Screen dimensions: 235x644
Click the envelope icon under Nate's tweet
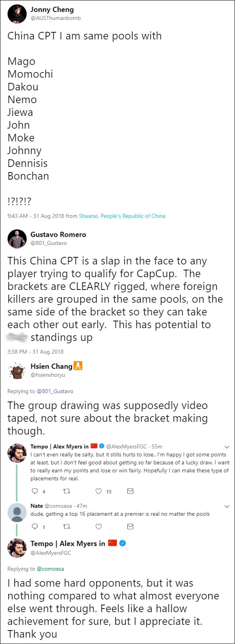(x=130, y=527)
